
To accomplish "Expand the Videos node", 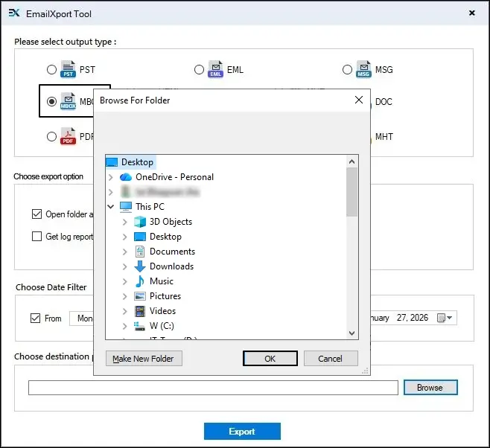I will (x=124, y=311).
